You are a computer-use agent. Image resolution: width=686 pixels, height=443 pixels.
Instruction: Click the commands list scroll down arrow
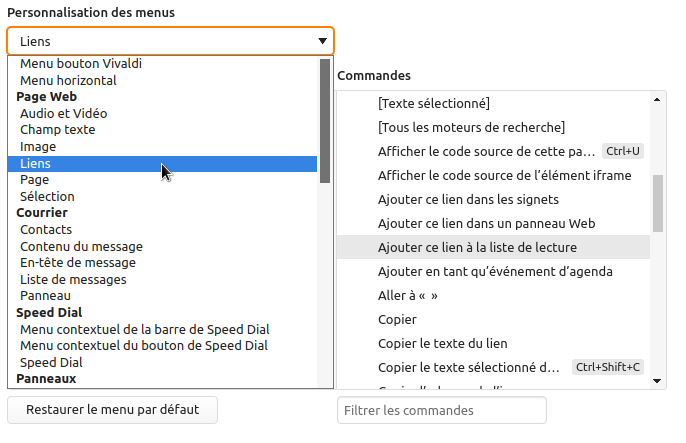tap(658, 381)
